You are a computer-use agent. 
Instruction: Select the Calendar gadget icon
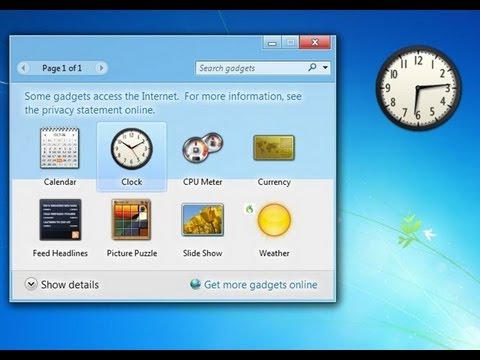(x=60, y=148)
